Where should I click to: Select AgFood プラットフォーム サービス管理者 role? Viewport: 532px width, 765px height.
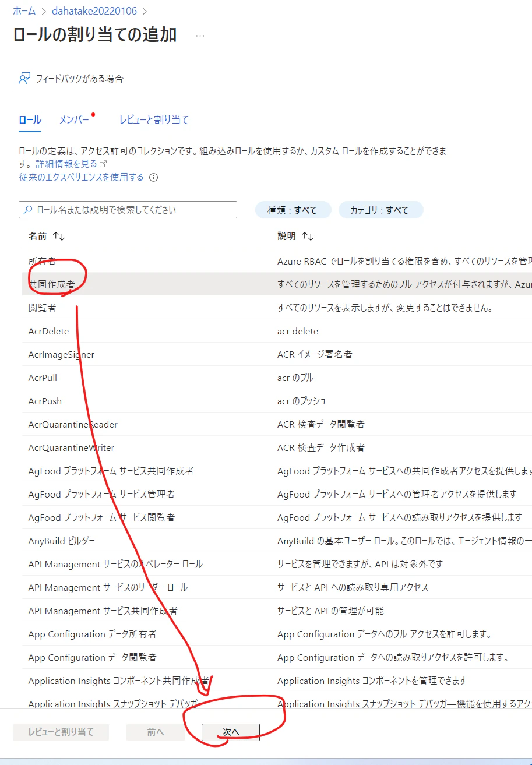(x=277, y=494)
